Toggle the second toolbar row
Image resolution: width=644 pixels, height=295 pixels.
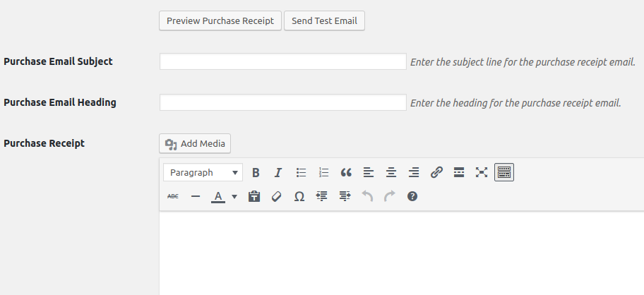[x=504, y=172]
